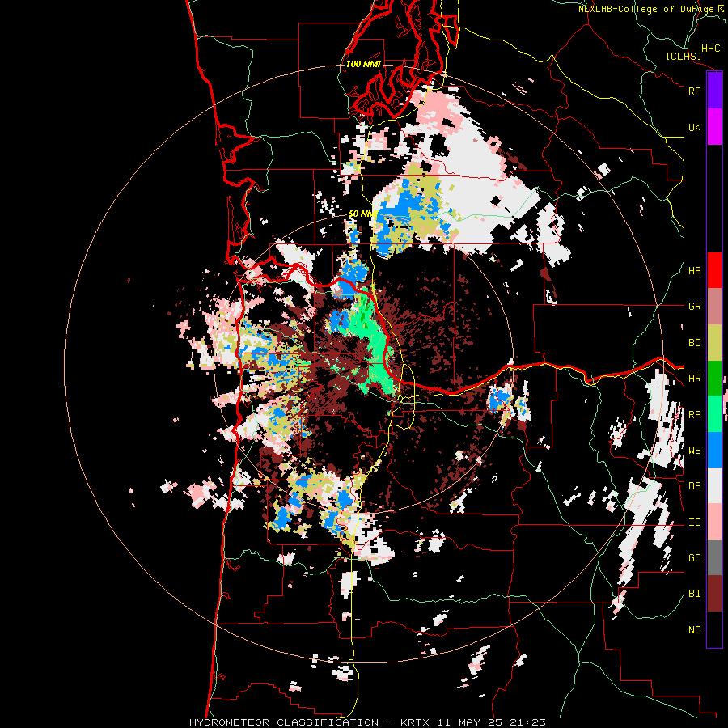The image size is (728, 728).
Task: Click the DS white legend swatch
Action: [x=714, y=485]
